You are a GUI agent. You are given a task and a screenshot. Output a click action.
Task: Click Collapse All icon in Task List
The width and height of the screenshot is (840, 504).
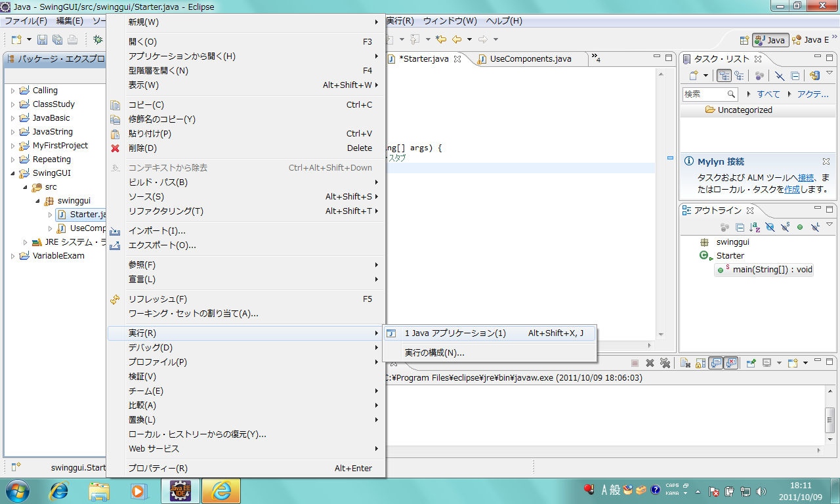pos(795,76)
